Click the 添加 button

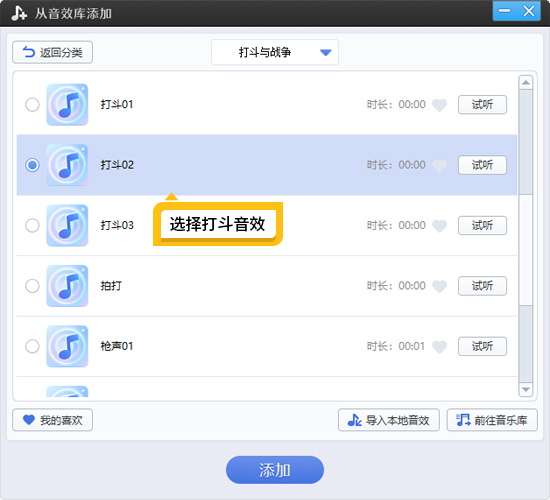click(x=275, y=470)
